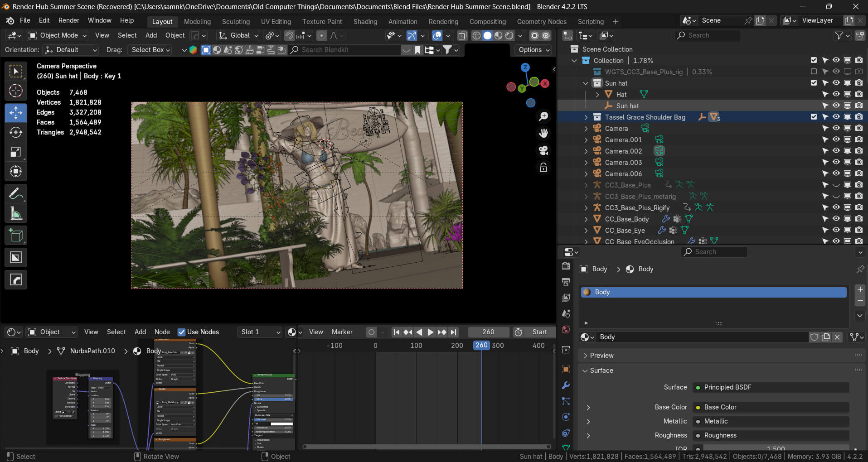Click the Base Color yellow socket dot
This screenshot has height=462, width=868.
pos(698,408)
